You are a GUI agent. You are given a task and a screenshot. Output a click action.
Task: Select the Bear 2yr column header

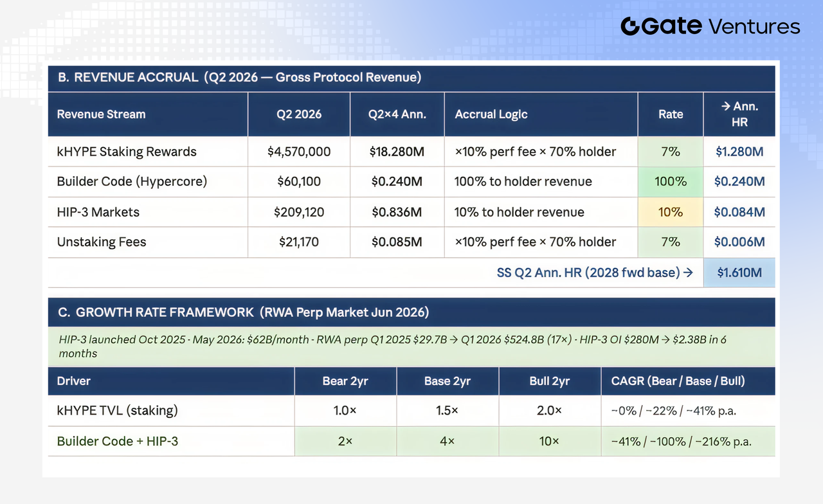(x=345, y=381)
